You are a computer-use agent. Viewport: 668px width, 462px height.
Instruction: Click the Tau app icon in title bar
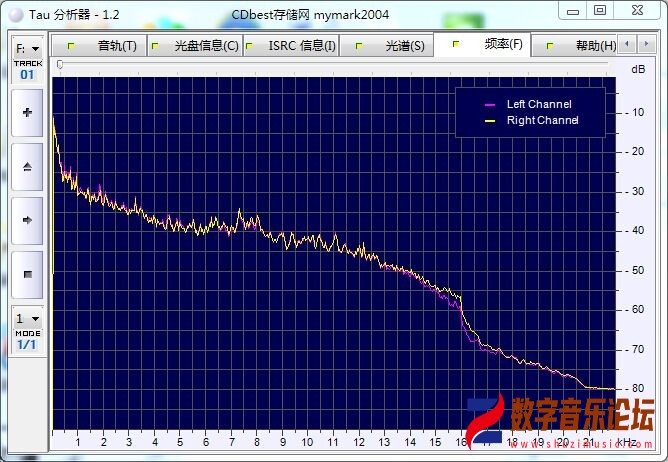(x=16, y=15)
